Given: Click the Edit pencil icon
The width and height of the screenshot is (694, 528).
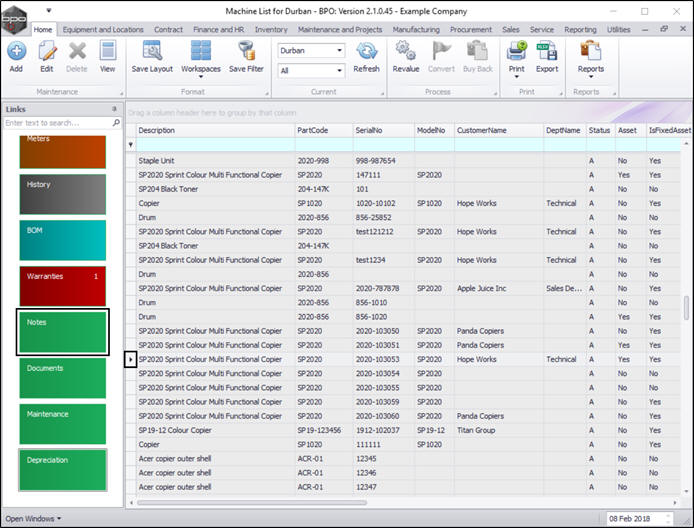Looking at the screenshot, I should tap(46, 51).
